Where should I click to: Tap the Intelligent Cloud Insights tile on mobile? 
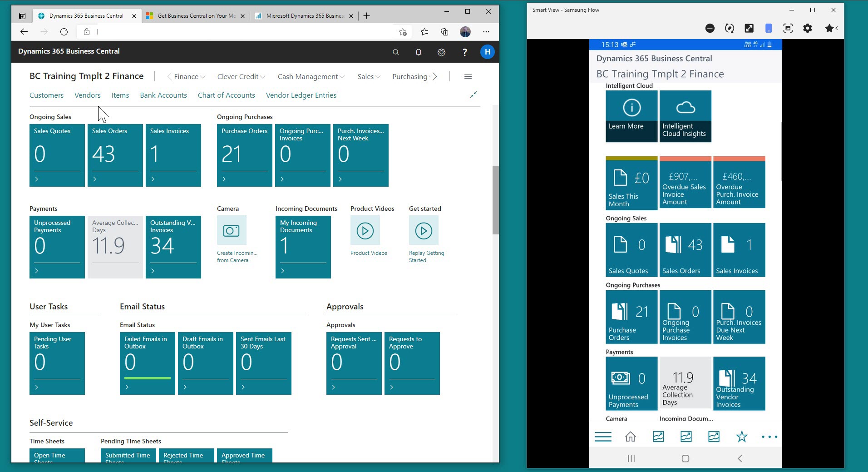(x=686, y=116)
